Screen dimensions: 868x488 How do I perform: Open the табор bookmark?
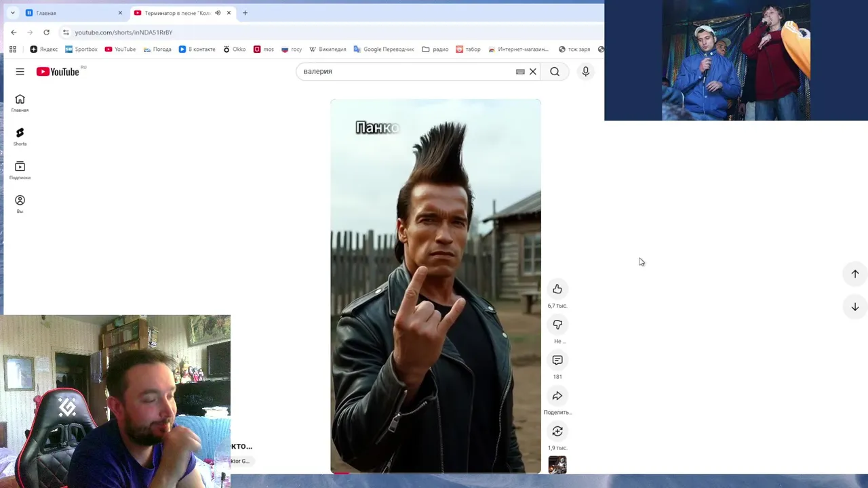tap(469, 49)
